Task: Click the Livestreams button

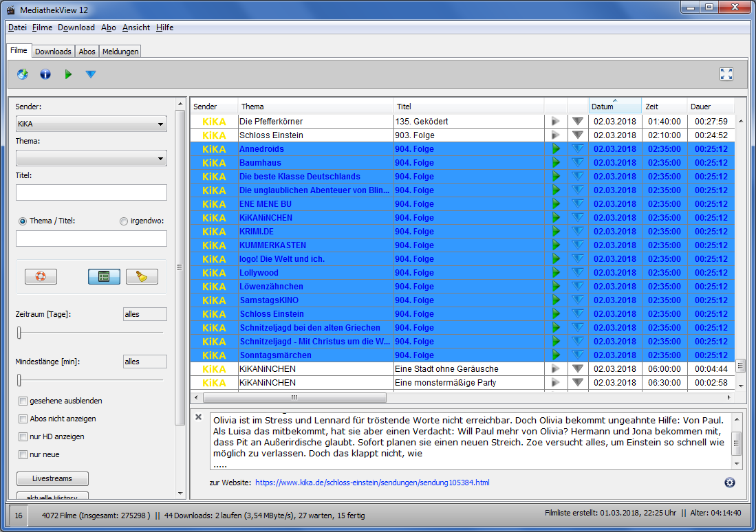Action: pyautogui.click(x=52, y=478)
